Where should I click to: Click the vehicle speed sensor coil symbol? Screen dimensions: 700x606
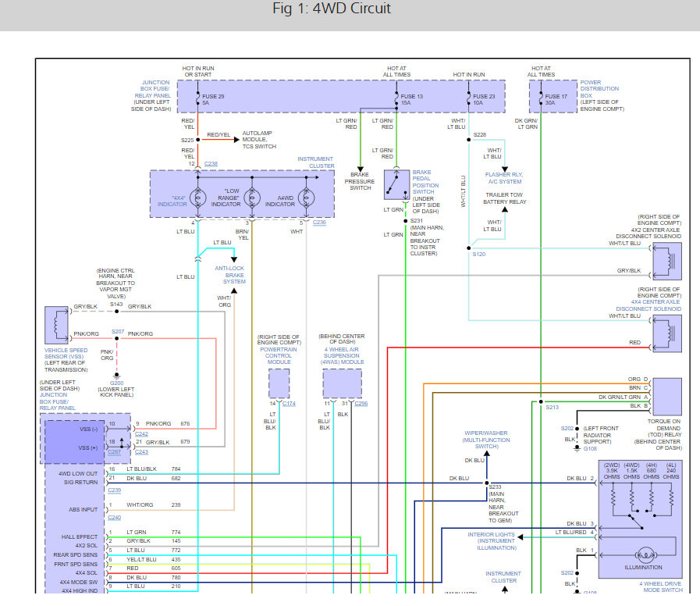coord(57,325)
